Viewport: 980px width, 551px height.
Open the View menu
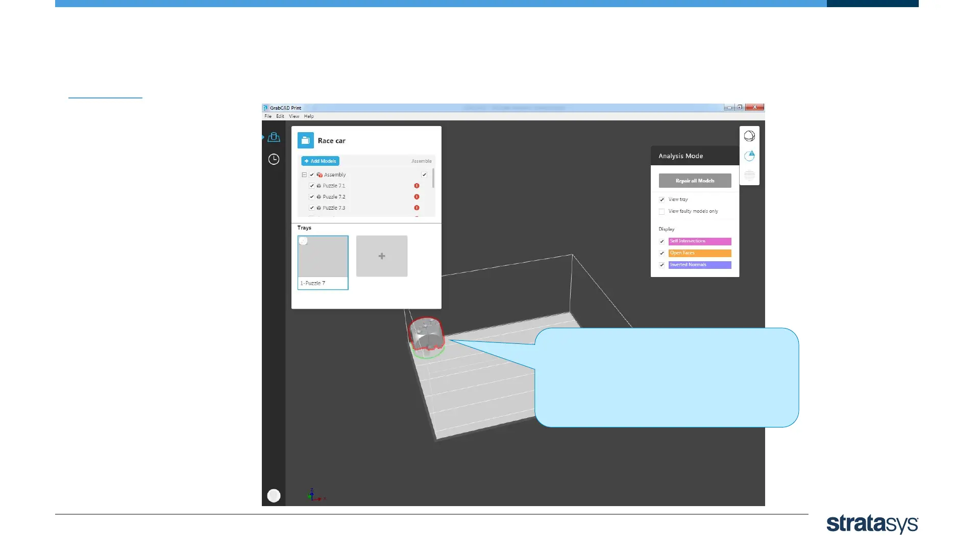click(x=294, y=116)
